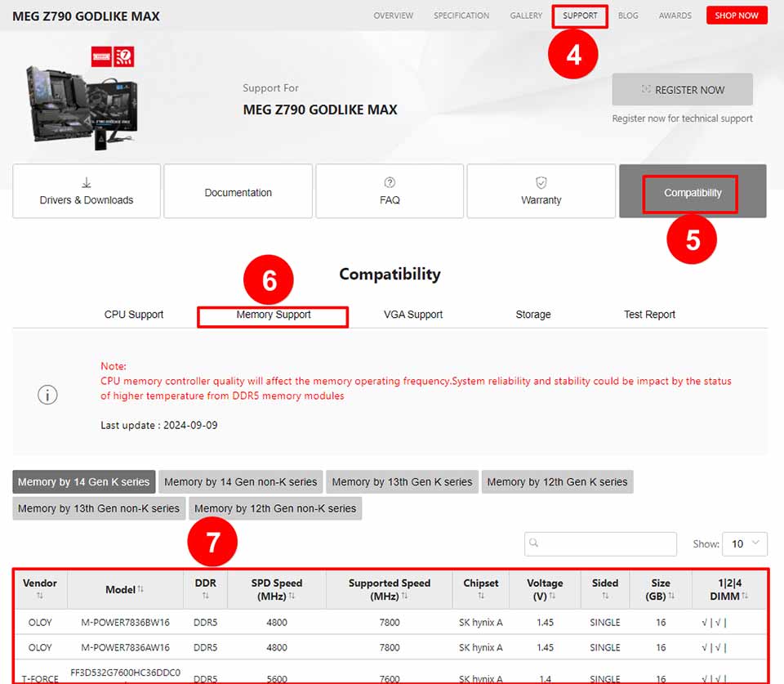Select Memory by 12th Gen non-K series filter
Viewport: 784px width, 684px height.
275,508
